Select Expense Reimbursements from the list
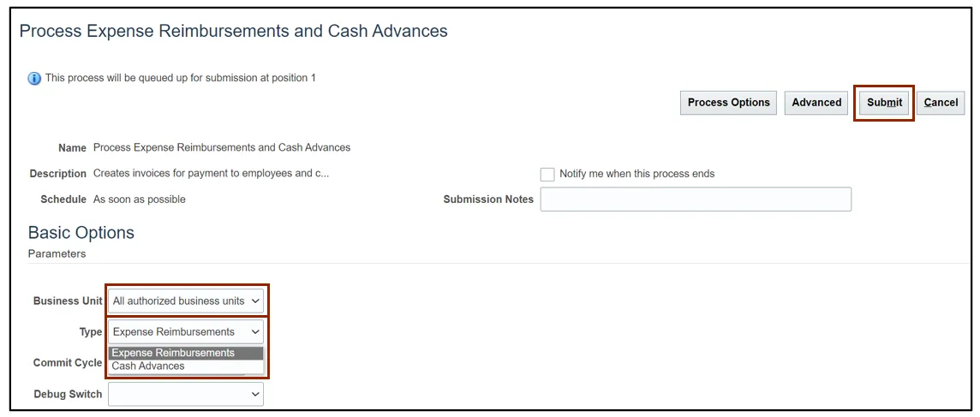This screenshot has width=980, height=417. tap(173, 353)
